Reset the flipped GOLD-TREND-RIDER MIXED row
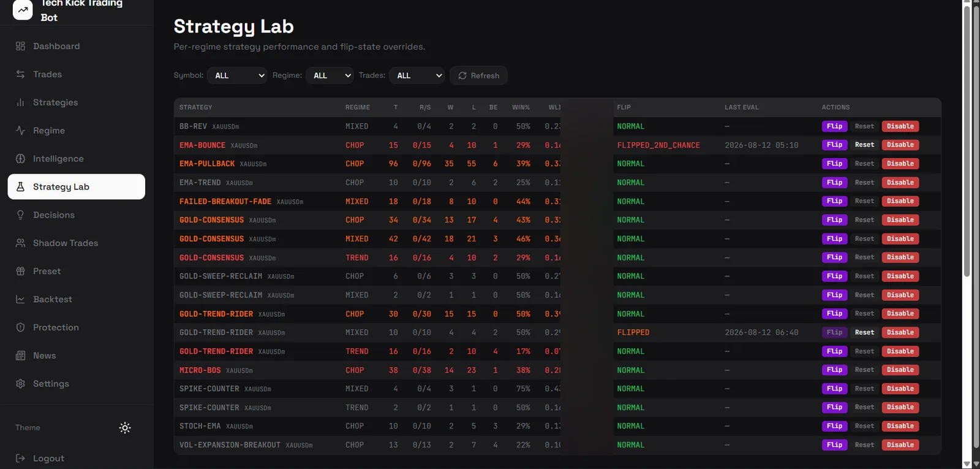Screen dimensions: 980x469 click(864, 332)
